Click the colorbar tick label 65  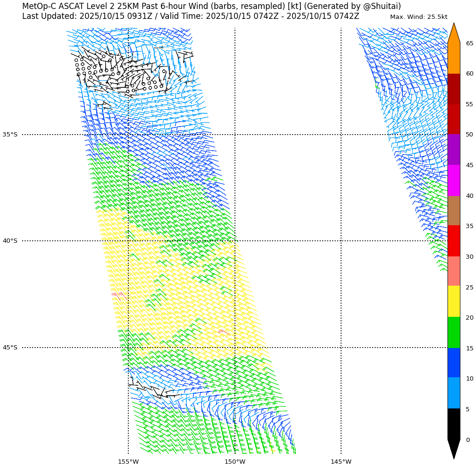(x=469, y=43)
